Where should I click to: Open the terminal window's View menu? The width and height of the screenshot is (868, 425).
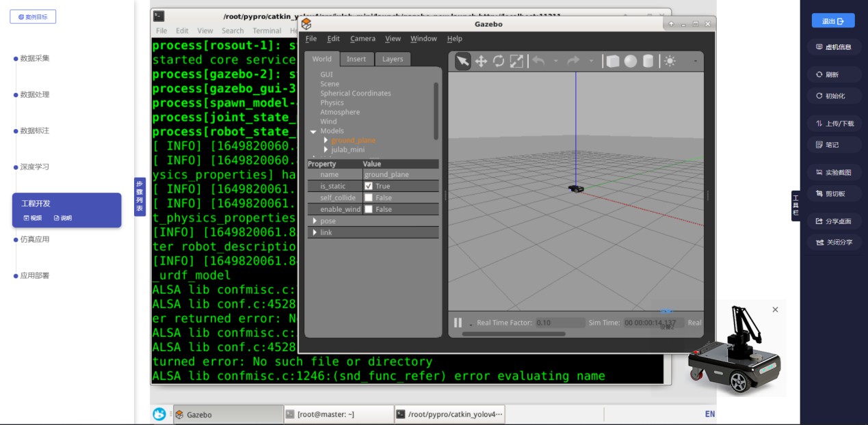[205, 31]
